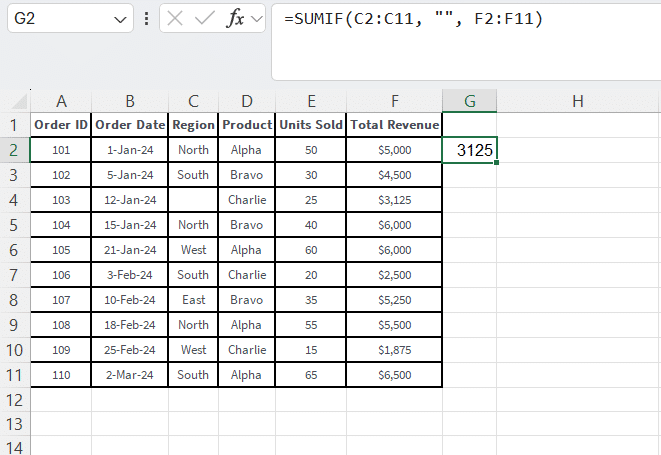
Task: Select units sold value 65
Action: [x=311, y=375]
